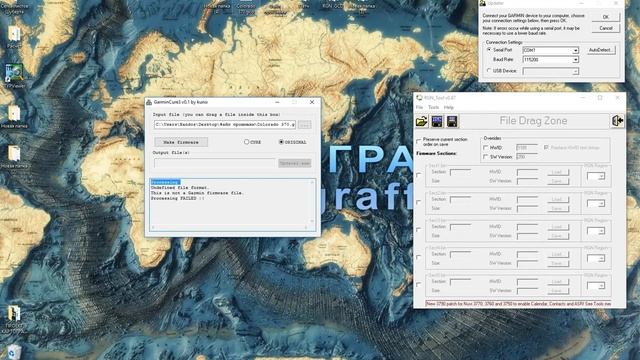Click the GarminCure3 input file path field

225,124
